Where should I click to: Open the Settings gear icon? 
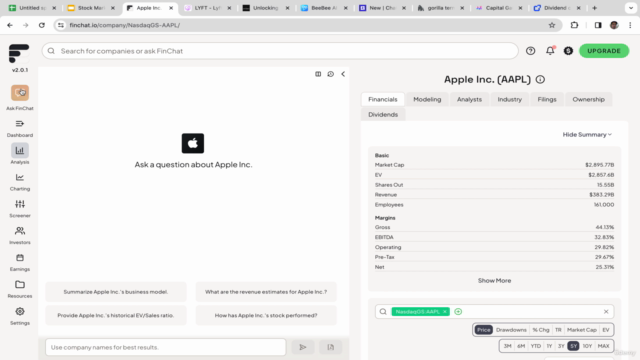[20, 311]
